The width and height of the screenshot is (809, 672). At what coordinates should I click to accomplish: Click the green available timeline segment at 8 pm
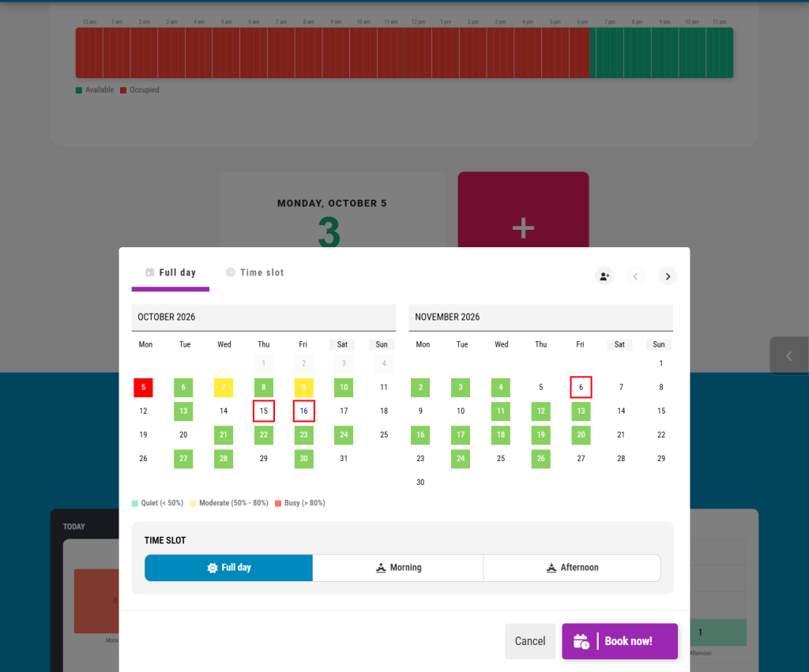[638, 53]
